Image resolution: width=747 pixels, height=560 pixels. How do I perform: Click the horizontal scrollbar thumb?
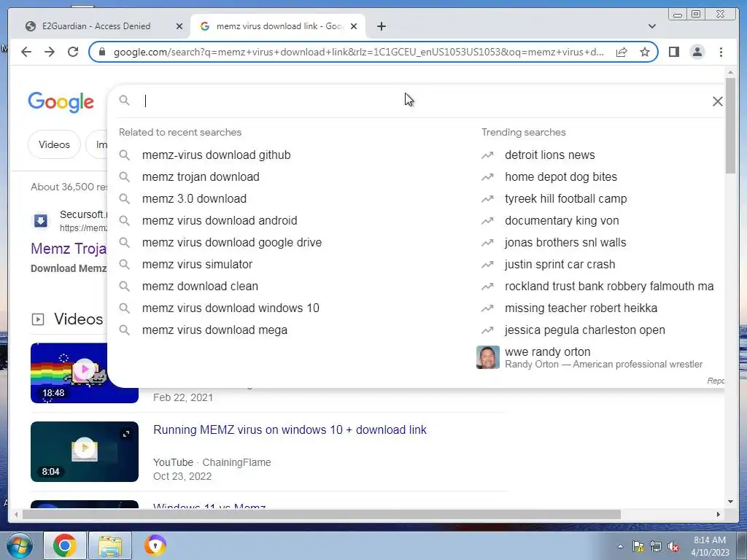point(322,514)
